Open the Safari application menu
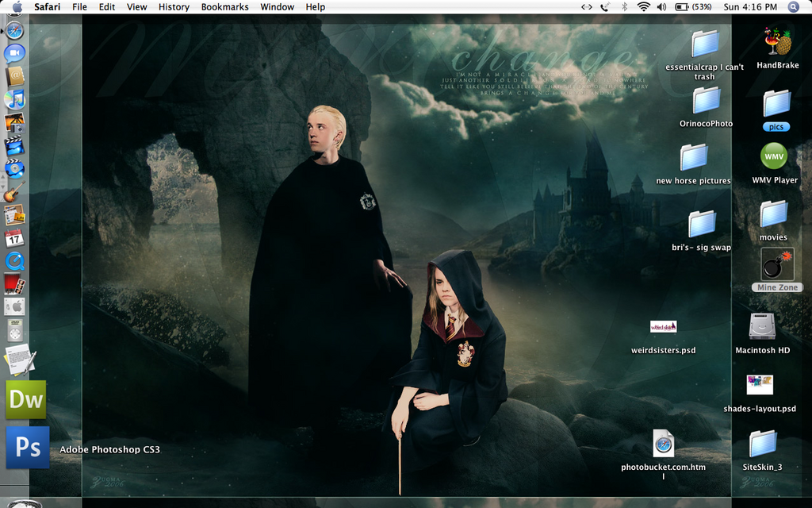The image size is (812, 508). 47,6
